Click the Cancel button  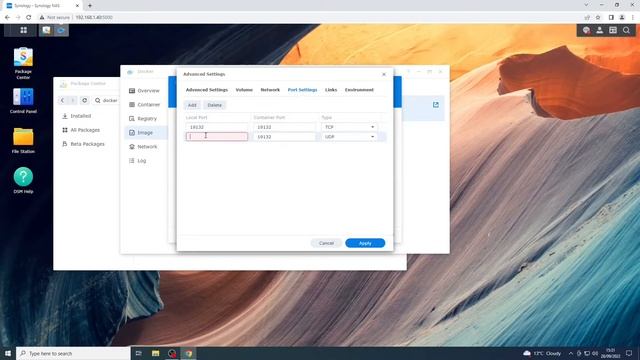click(x=326, y=243)
